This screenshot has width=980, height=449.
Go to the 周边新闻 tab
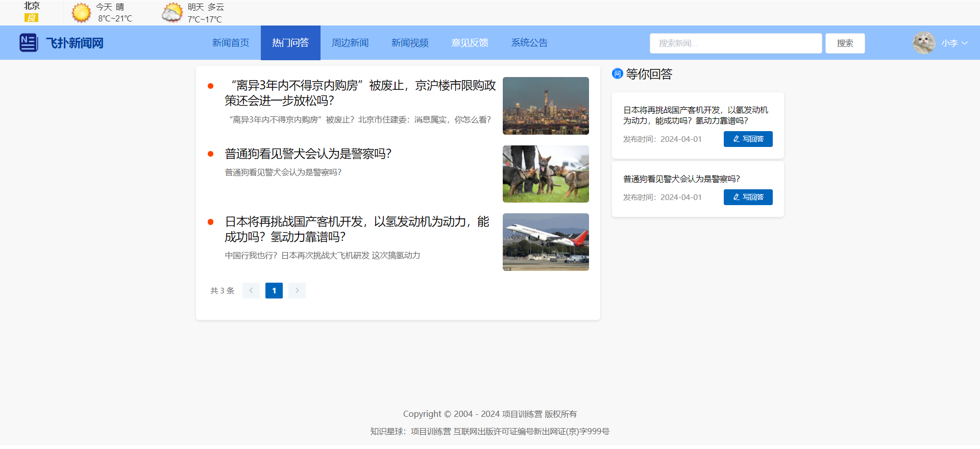350,43
